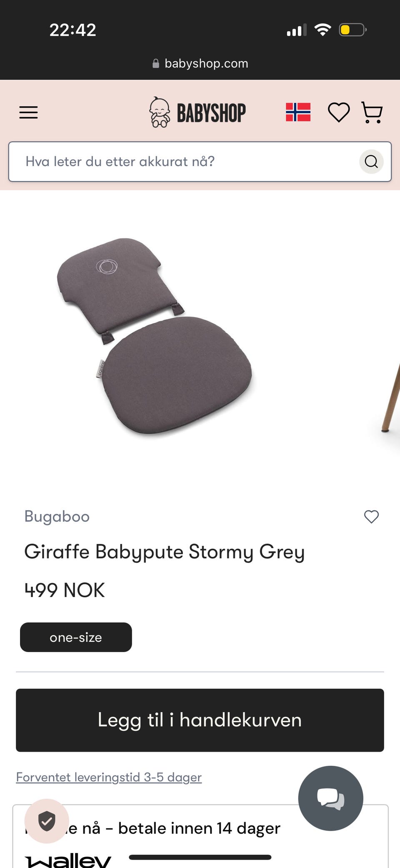Tap the betale innen 14 dager banner

200,836
